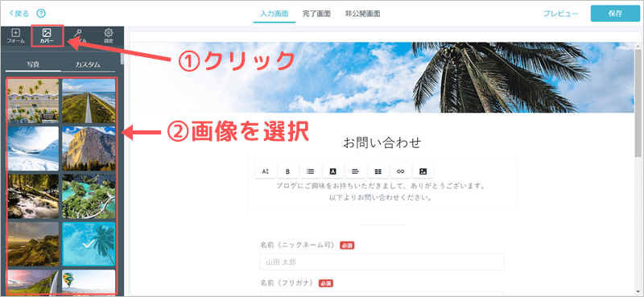
Task: Open the 設定 gear icon
Action: click(x=109, y=35)
